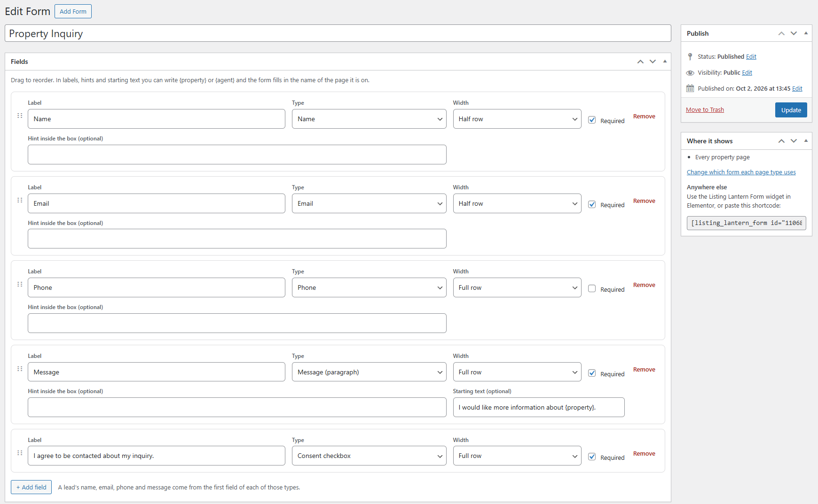Open the Type dropdown showing Name
This screenshot has width=818, height=504.
[x=369, y=119]
